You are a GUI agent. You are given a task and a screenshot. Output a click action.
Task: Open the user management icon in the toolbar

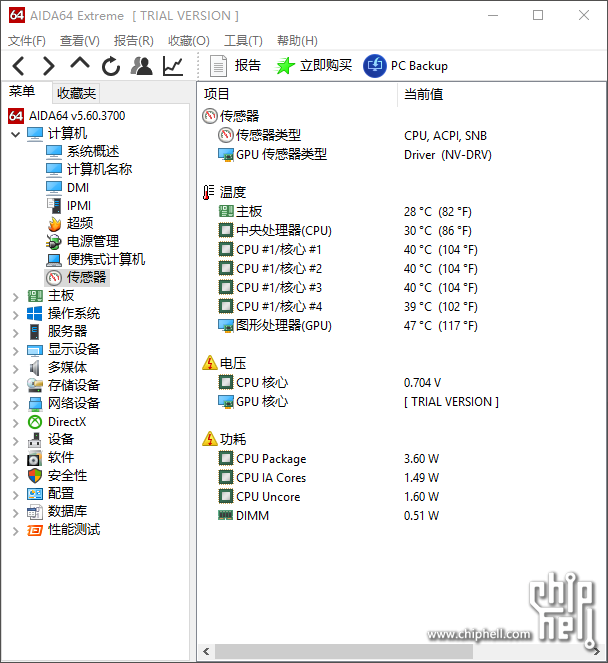(141, 66)
